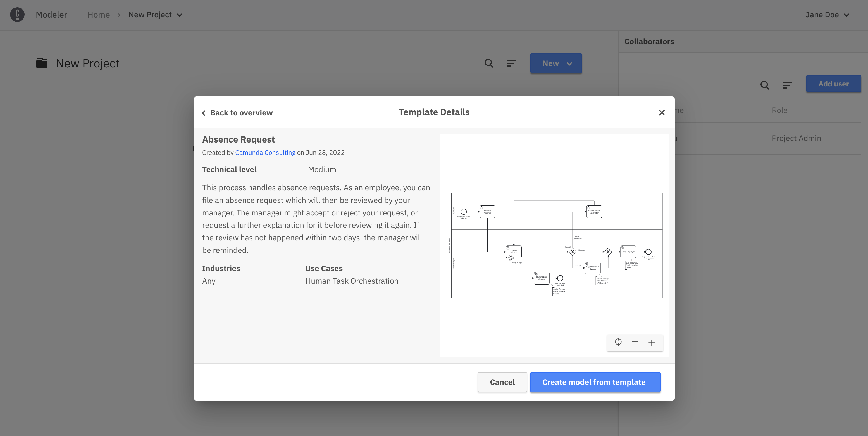Reset diagram zoom with the crosshair icon
This screenshot has width=868, height=436.
pos(618,342)
